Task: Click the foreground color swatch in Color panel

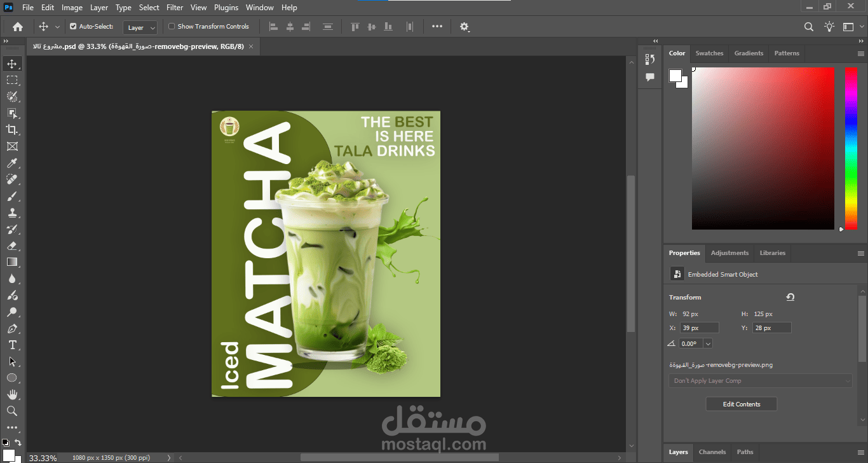Action: coord(675,76)
